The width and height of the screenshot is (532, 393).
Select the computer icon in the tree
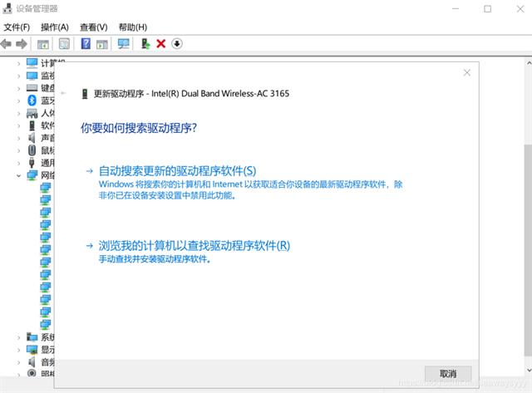coord(32,63)
